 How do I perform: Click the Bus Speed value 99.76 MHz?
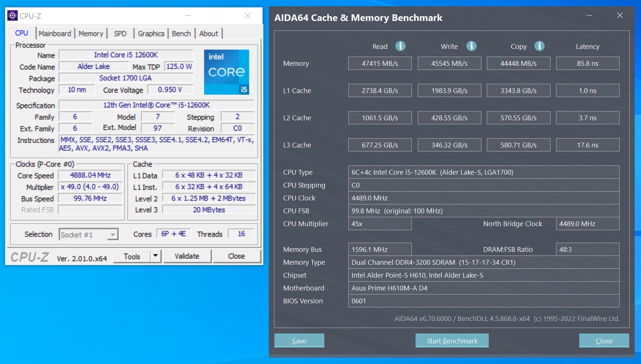click(90, 199)
